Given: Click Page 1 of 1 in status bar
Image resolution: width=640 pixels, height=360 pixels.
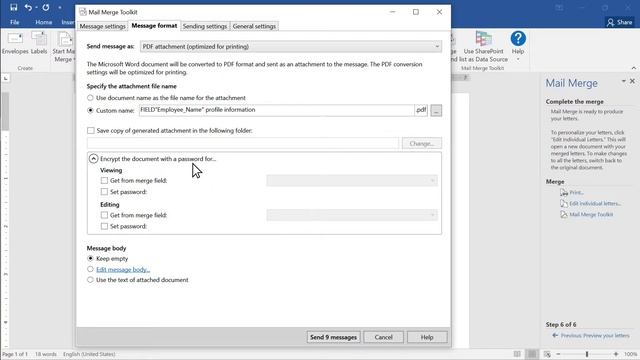Looking at the screenshot, I should 15,354.
